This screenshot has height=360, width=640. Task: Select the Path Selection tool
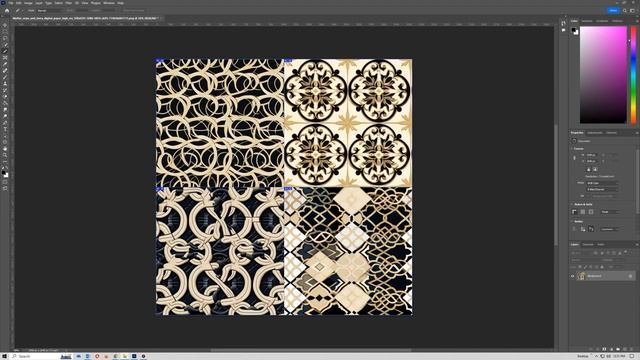pyautogui.click(x=5, y=136)
